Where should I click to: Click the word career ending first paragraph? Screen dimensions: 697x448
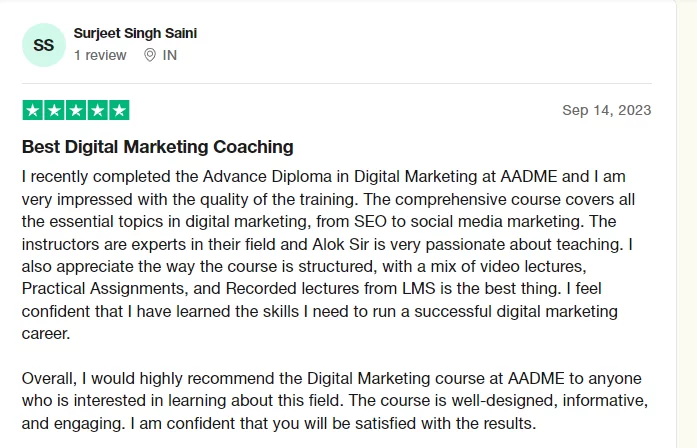tap(46, 333)
